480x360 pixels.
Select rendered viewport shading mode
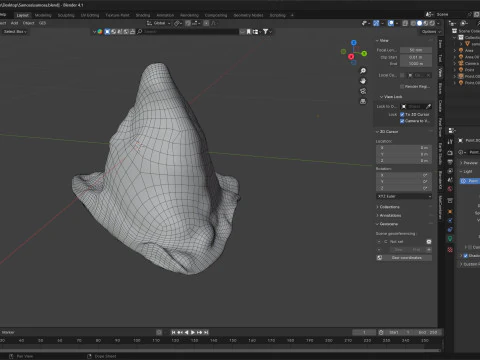432,23
